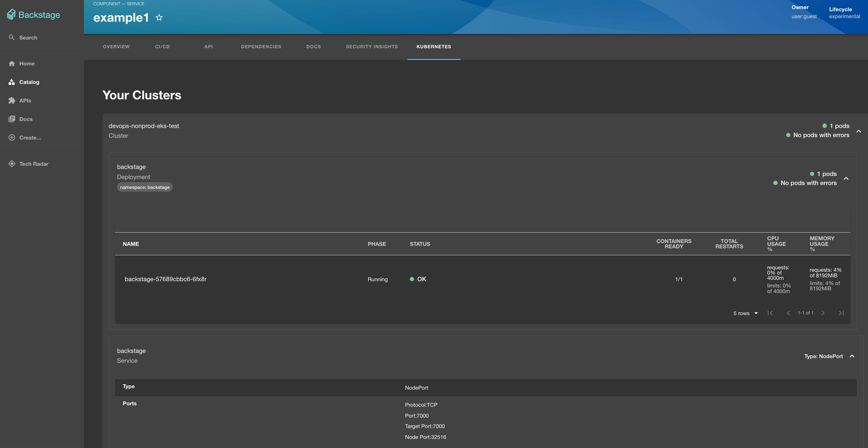
Task: Collapse the backstage Deployment section
Action: point(846,178)
